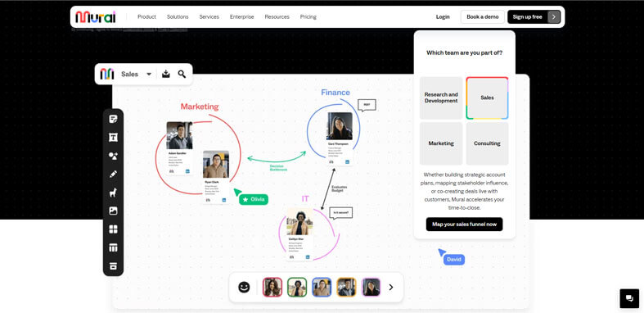
Task: Click the Mural logo in the canvas header
Action: (x=107, y=74)
